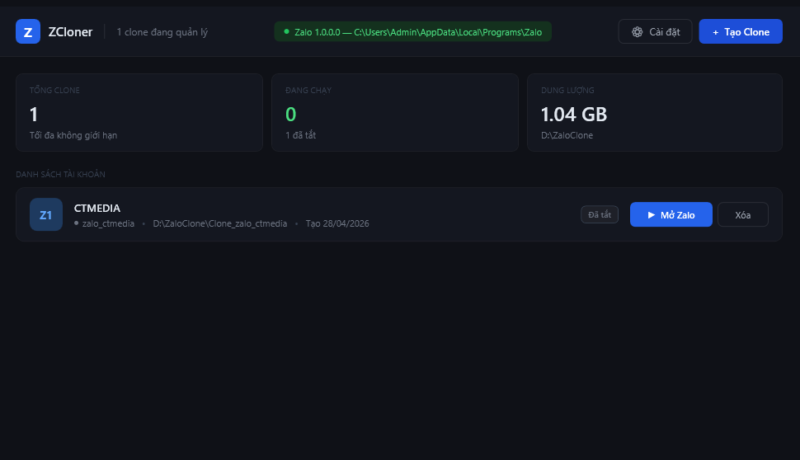Click the Zalo install path banner

pyautogui.click(x=412, y=32)
